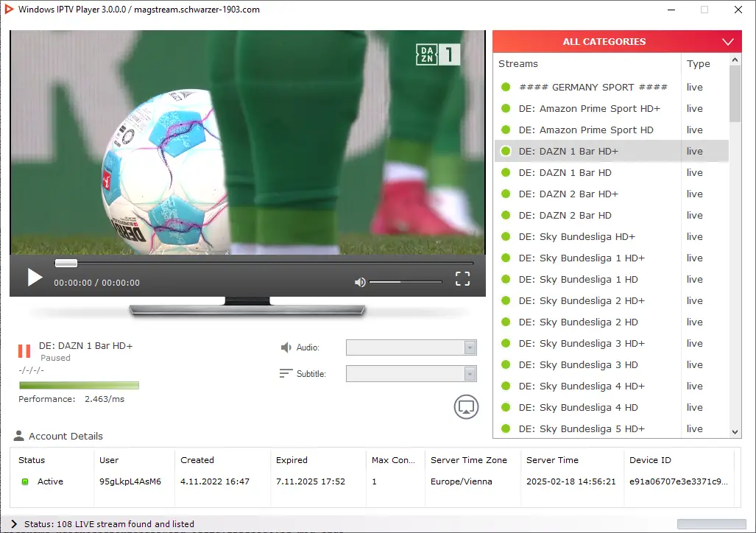The width and height of the screenshot is (756, 533).
Task: Click the Expired column header
Action: click(292, 460)
